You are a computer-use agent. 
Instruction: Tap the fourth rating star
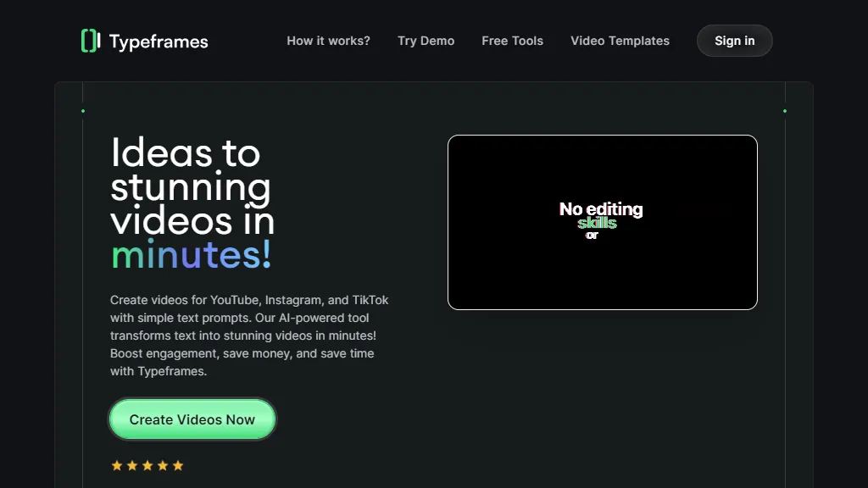coord(163,465)
